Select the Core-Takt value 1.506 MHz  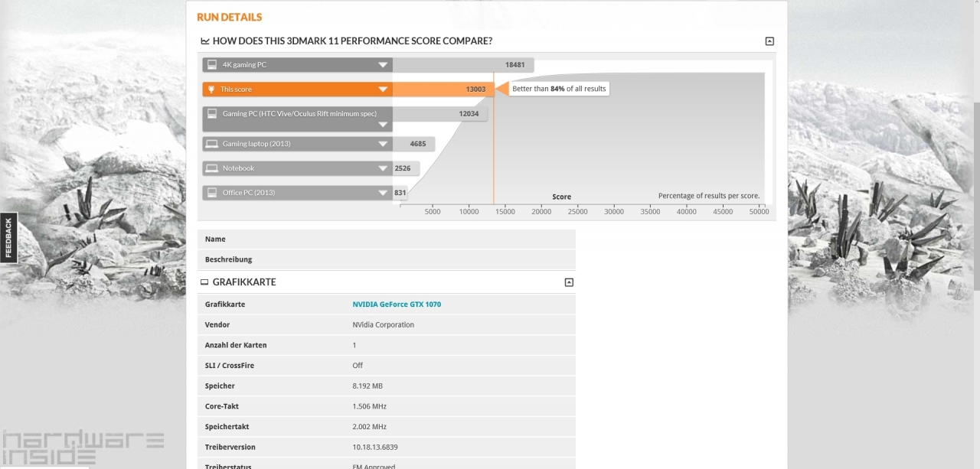pyautogui.click(x=369, y=407)
